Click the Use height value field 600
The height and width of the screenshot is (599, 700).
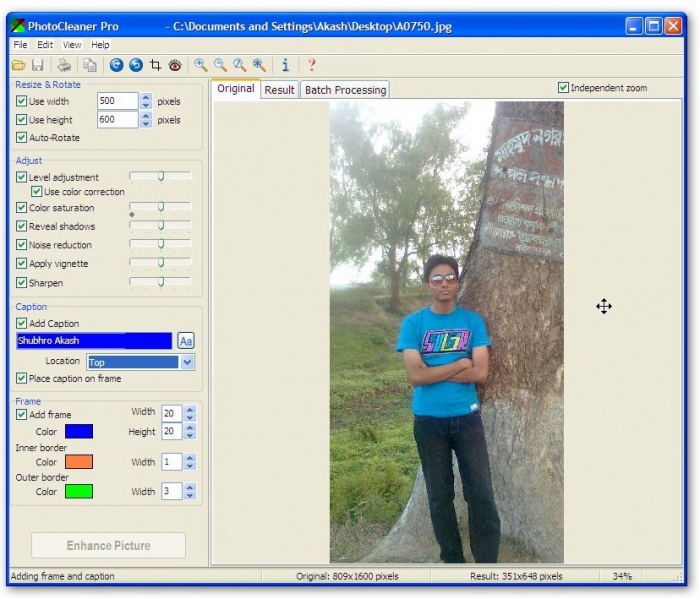click(x=118, y=119)
